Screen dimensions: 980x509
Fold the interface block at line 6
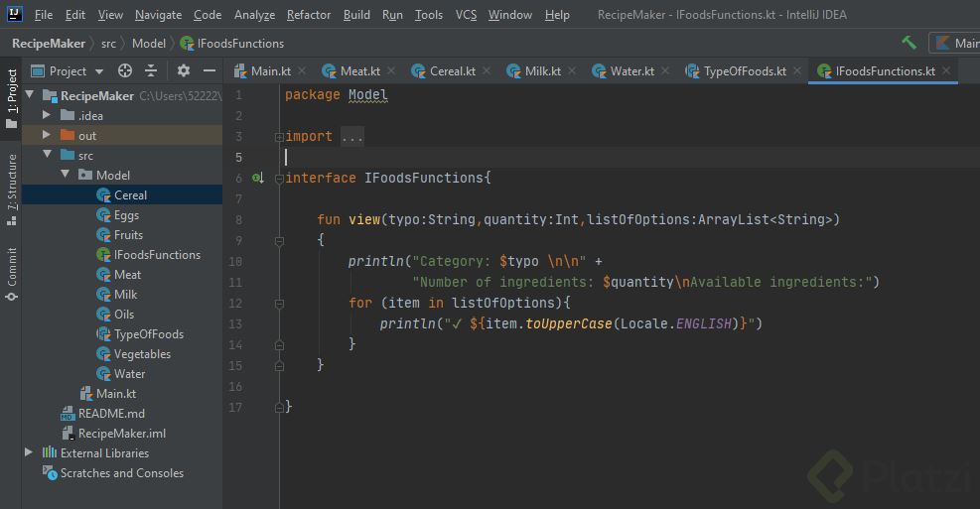pyautogui.click(x=279, y=179)
